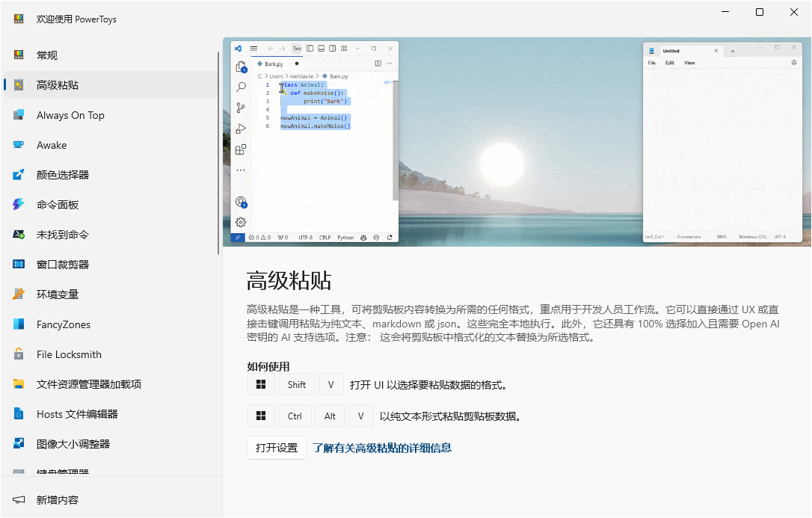The height and width of the screenshot is (518, 812).
Task: Open Notepad's File menu in the demo
Action: [651, 63]
